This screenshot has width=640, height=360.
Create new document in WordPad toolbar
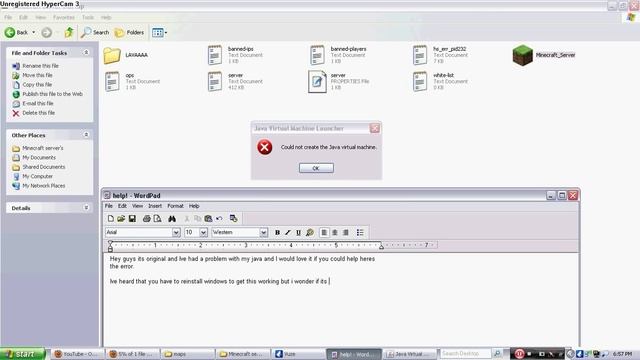pyautogui.click(x=111, y=219)
